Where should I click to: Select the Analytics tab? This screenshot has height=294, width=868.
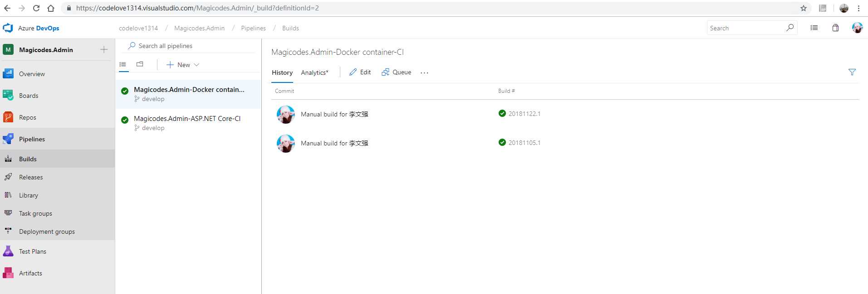pyautogui.click(x=314, y=72)
